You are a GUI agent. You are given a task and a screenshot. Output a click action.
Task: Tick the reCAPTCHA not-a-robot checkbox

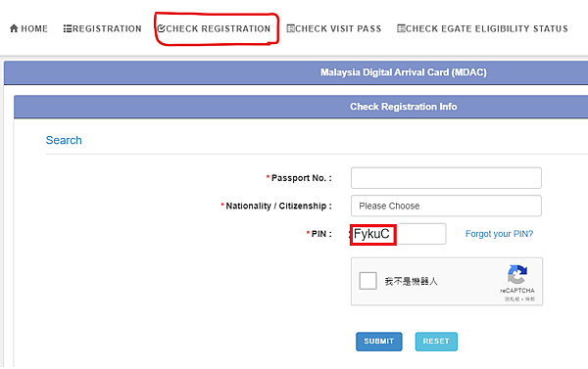367,281
